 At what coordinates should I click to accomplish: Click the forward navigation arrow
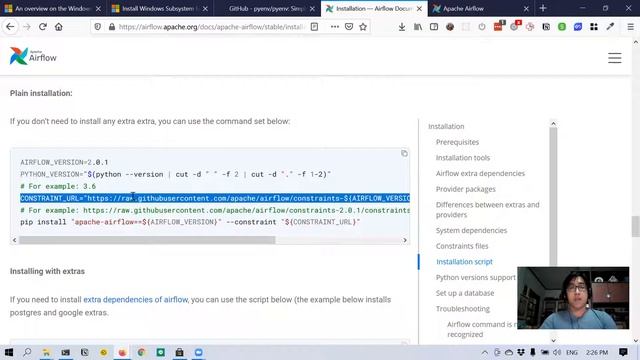point(27,27)
